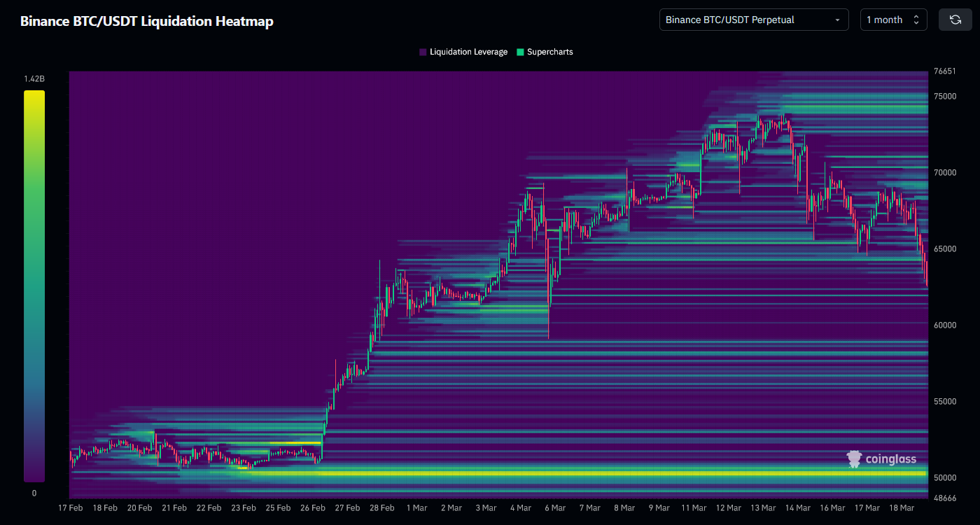Viewport: 980px width, 525px height.
Task: Click the 11 Mar date label
Action: tap(694, 508)
